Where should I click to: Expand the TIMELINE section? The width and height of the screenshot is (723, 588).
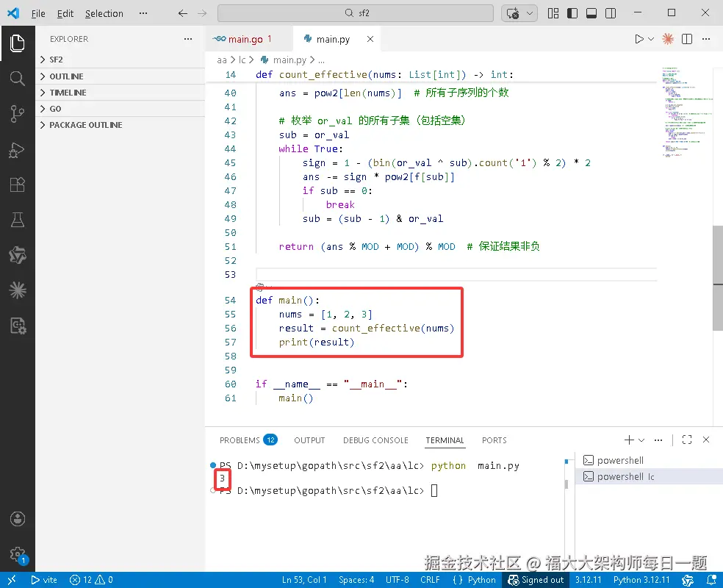(120, 92)
